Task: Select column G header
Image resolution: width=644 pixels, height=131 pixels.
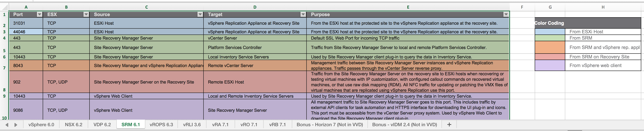Action: pos(550,7)
